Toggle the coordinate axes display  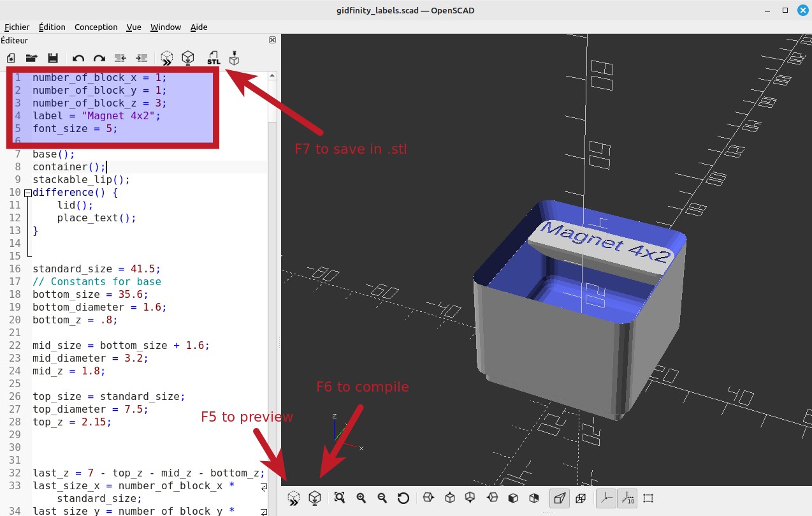tap(605, 498)
